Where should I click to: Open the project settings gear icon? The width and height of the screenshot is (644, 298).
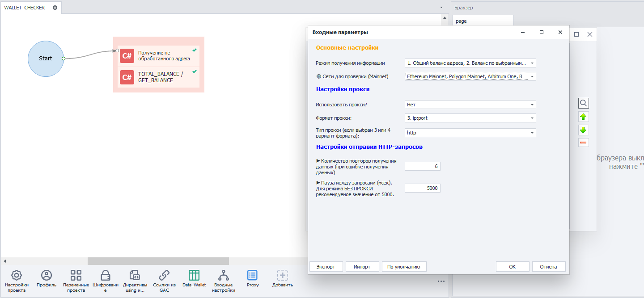click(17, 275)
